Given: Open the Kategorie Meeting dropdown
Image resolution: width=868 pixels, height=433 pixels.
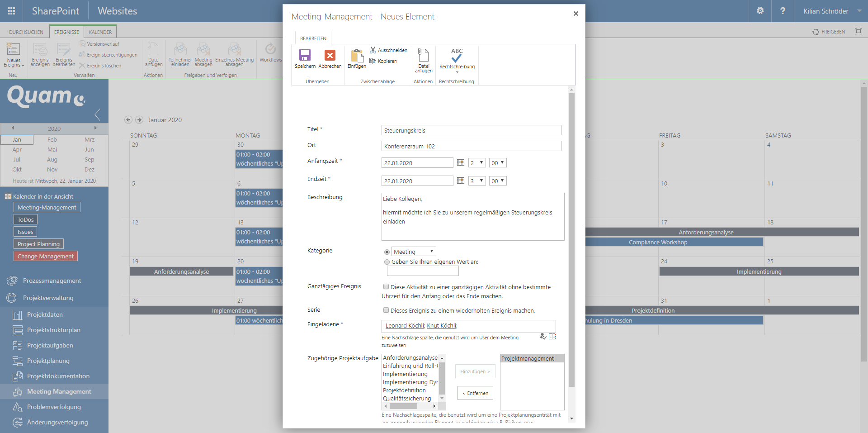Looking at the screenshot, I should click(413, 252).
